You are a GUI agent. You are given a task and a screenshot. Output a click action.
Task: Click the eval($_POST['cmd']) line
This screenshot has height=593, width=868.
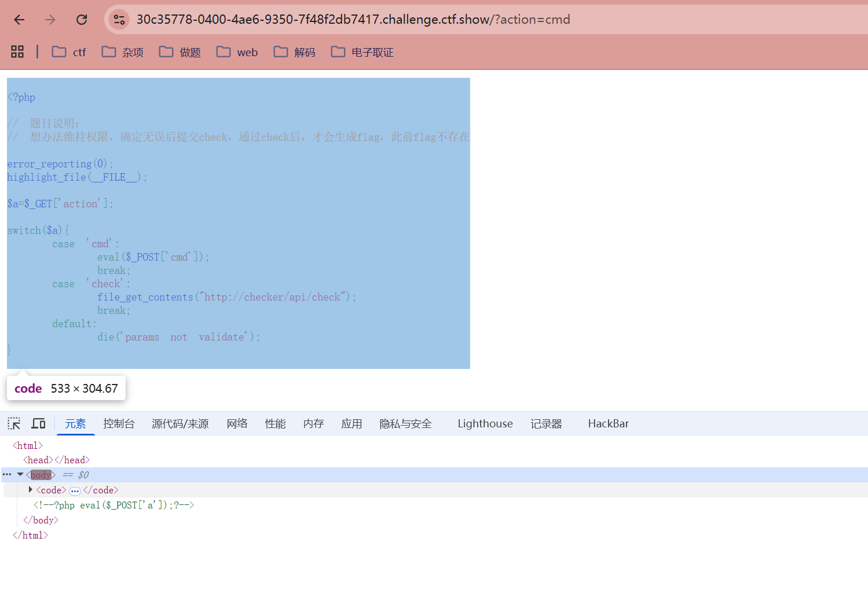[153, 257]
